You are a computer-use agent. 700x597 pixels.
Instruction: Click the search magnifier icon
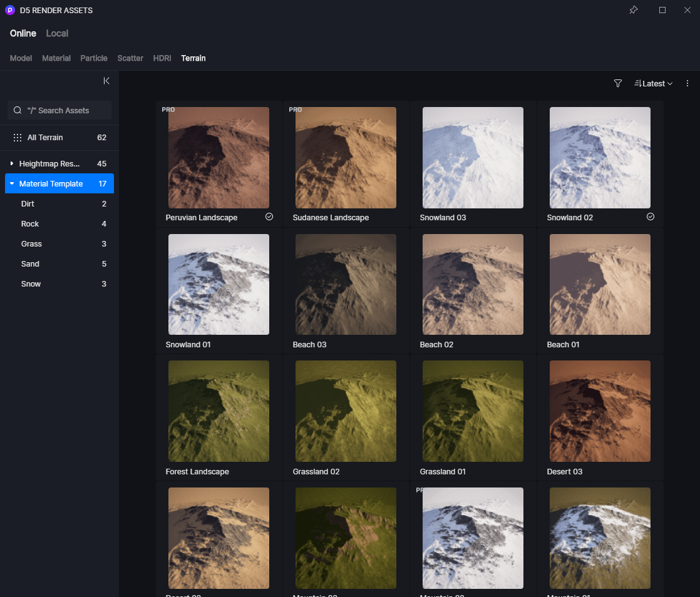tap(18, 110)
